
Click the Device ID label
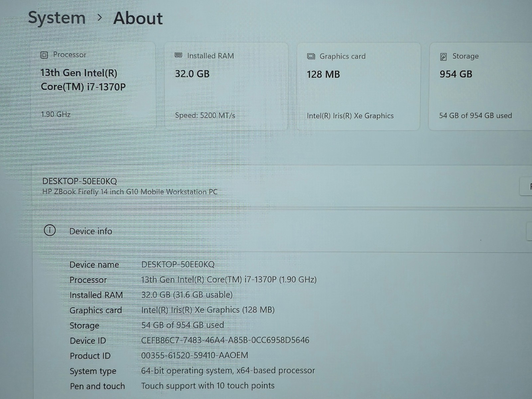88,341
